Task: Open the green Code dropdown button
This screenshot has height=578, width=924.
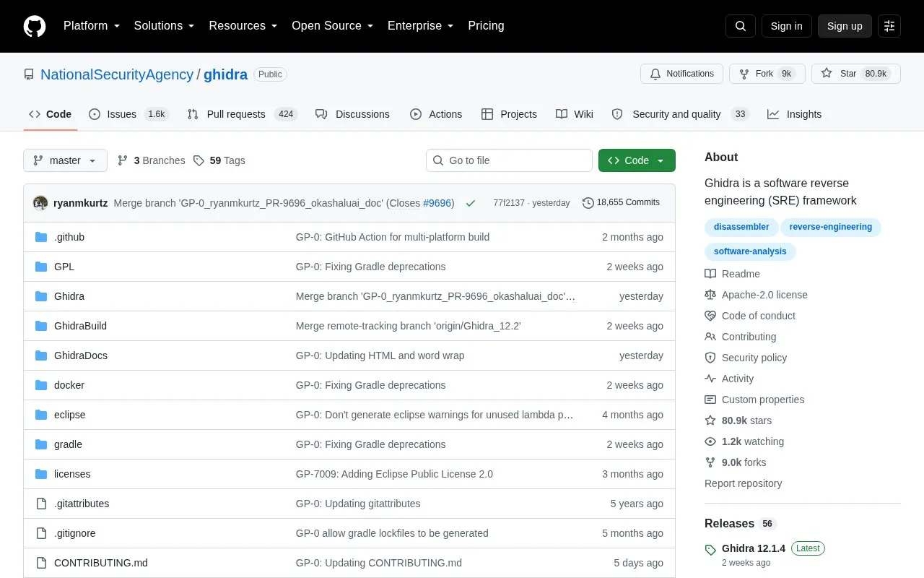Action: coord(637,160)
